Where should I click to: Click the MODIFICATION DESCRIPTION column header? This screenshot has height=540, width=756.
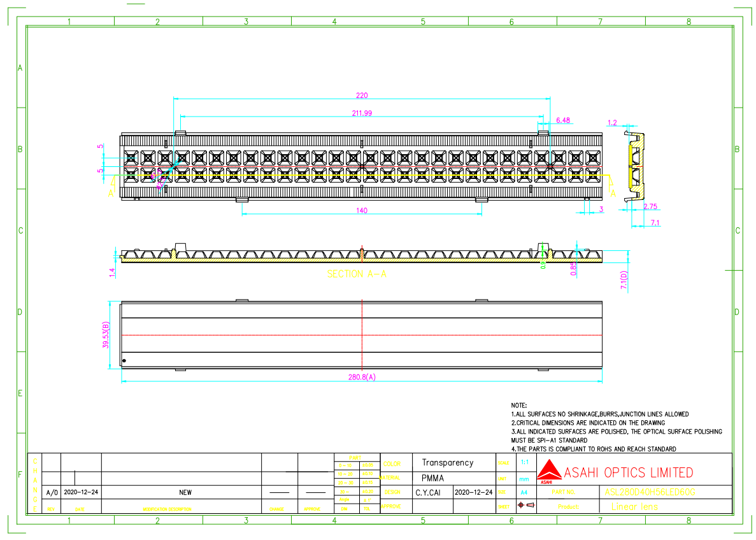[x=167, y=509]
